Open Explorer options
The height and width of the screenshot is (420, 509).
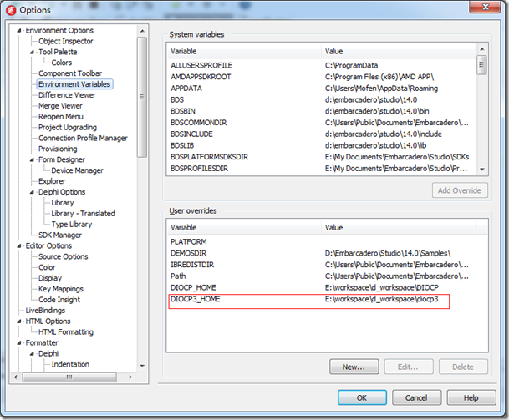(52, 181)
